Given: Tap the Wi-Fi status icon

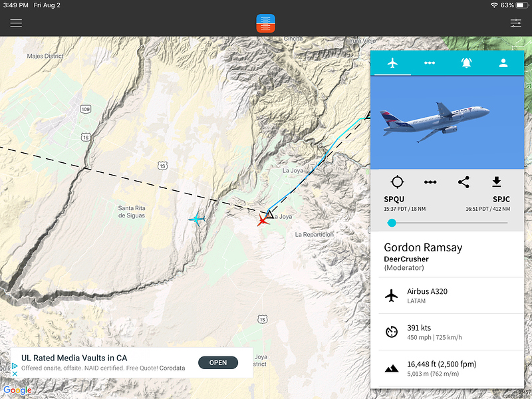Looking at the screenshot, I should (x=494, y=5).
